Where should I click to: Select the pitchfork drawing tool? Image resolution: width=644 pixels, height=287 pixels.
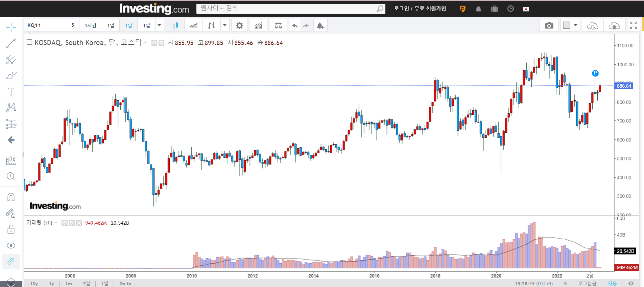coord(11,60)
